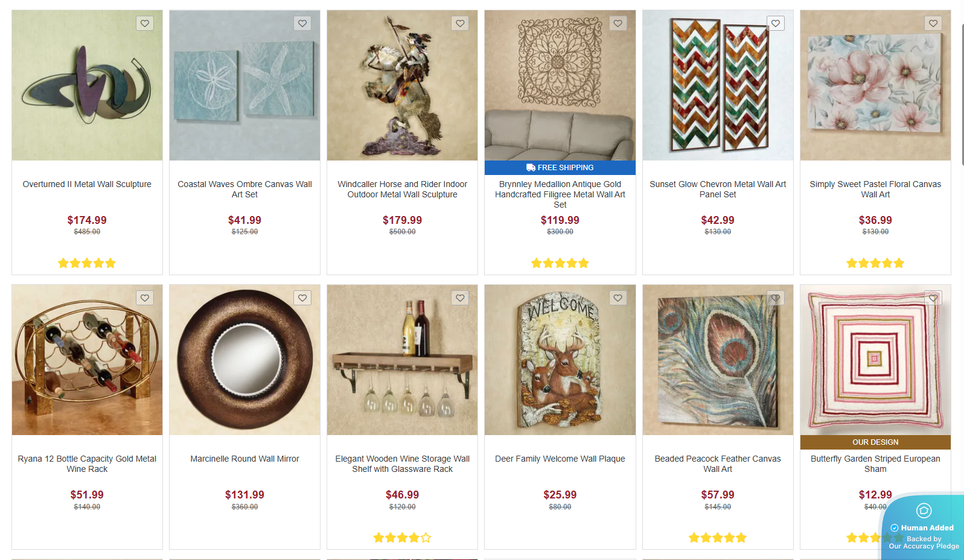Open the Deer Family Welcome plaque image
Image resolution: width=964 pixels, height=560 pixels.
(560, 360)
